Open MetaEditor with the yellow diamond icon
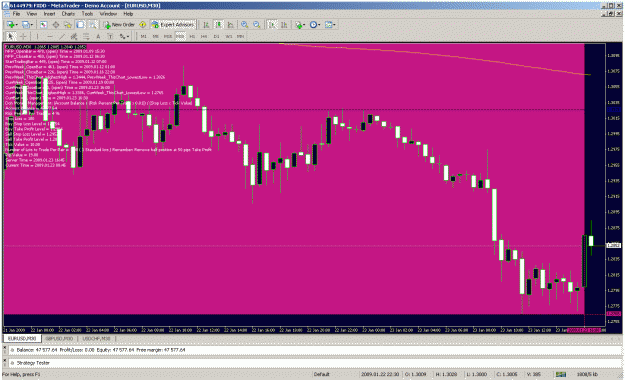The image size is (625, 380). tap(143, 25)
